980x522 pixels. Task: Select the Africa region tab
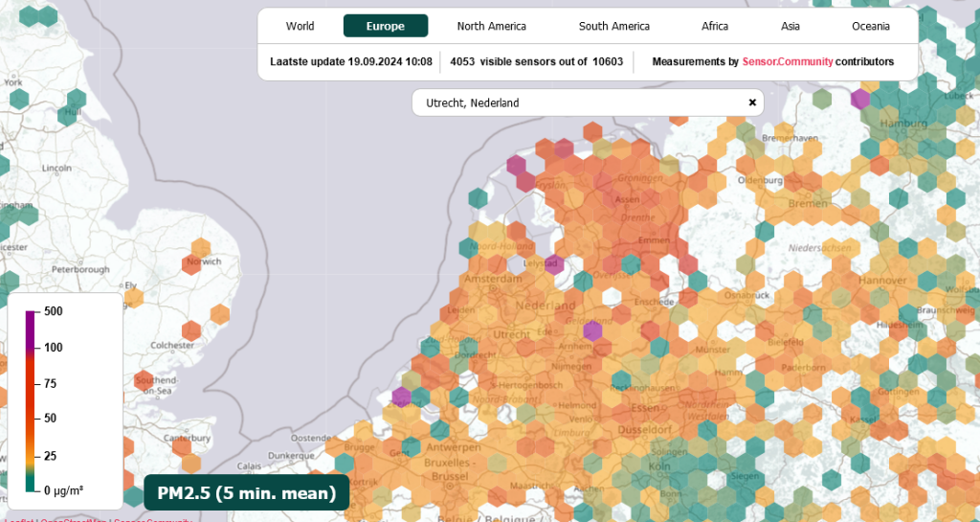pos(714,26)
